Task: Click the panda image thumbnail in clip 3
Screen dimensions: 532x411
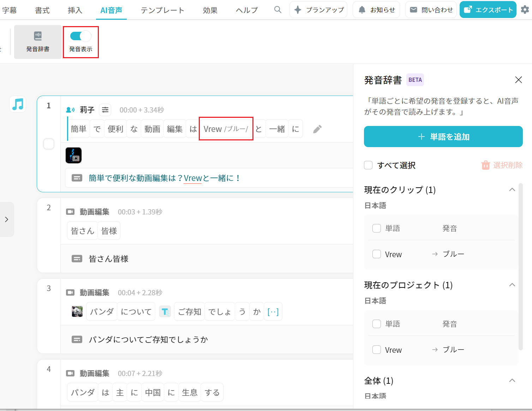Action: pyautogui.click(x=77, y=312)
